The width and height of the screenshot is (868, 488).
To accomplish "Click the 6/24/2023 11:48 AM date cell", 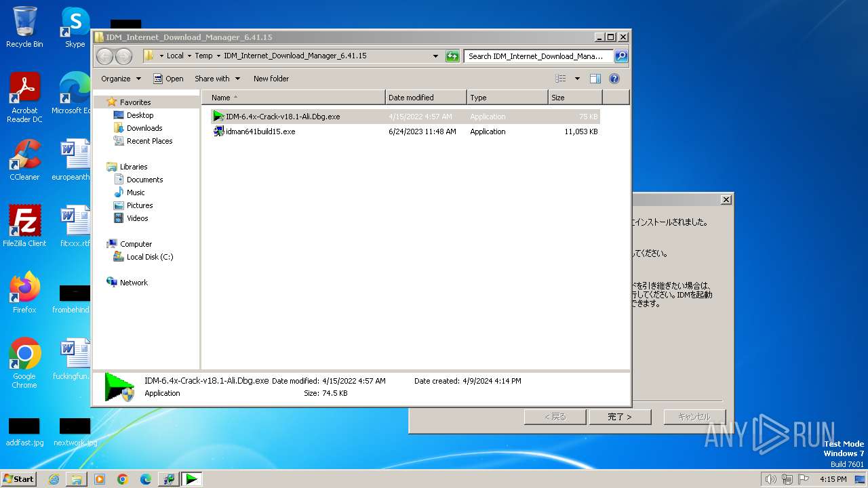I will 422,131.
